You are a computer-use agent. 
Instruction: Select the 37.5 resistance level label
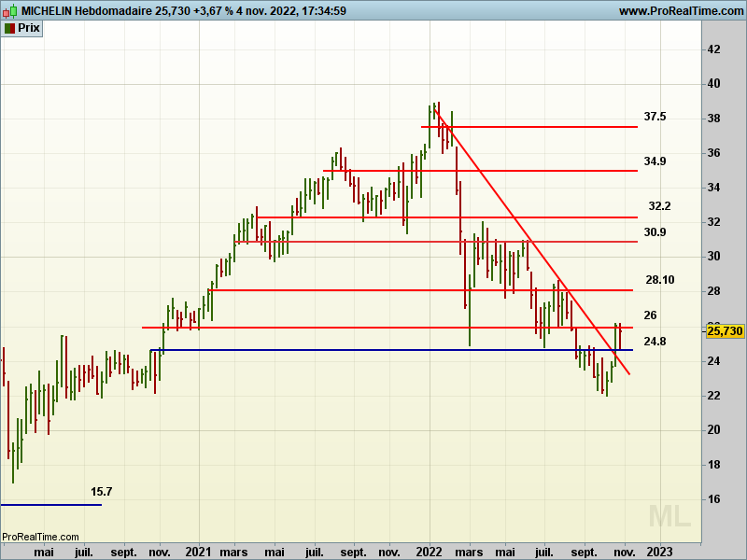655,117
